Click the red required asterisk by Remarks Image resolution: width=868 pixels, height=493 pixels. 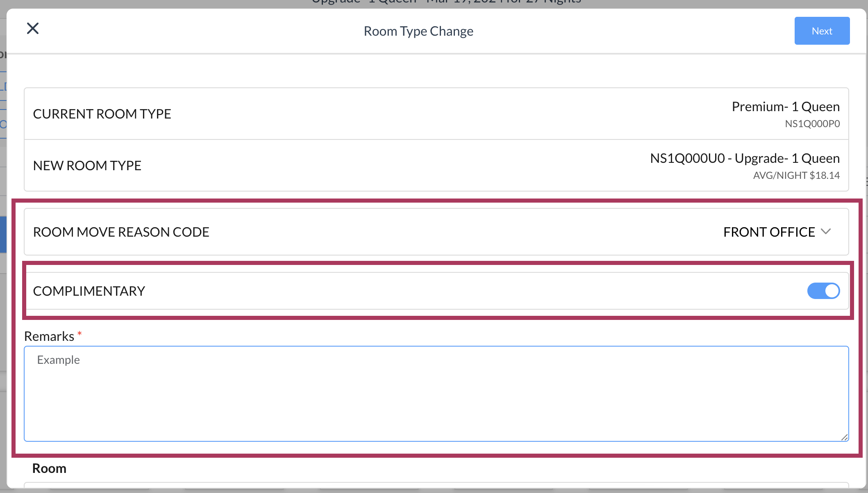(x=80, y=334)
